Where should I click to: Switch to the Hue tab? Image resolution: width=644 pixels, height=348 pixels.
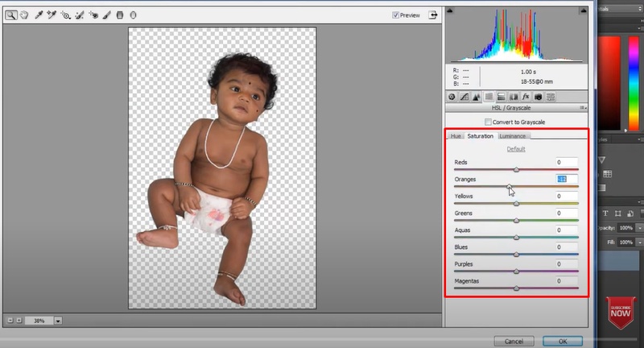[x=456, y=136]
